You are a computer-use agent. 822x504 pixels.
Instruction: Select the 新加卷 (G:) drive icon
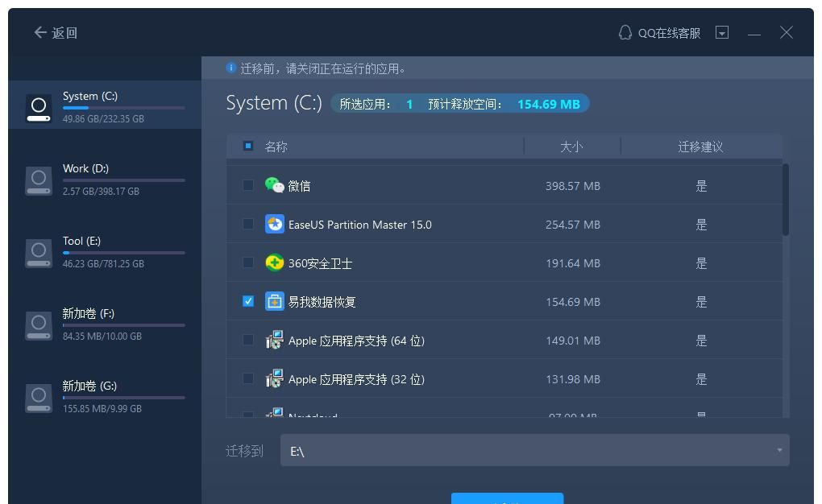pos(39,399)
